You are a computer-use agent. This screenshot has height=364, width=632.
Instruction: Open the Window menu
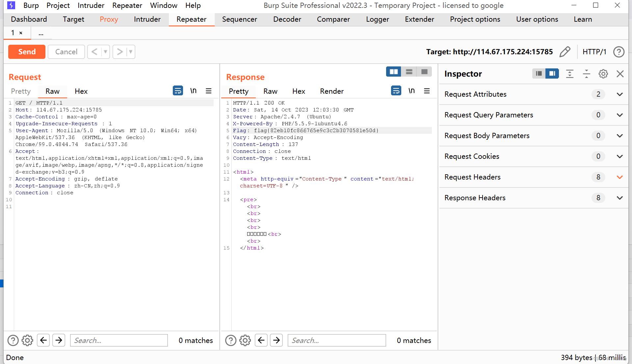tap(164, 5)
